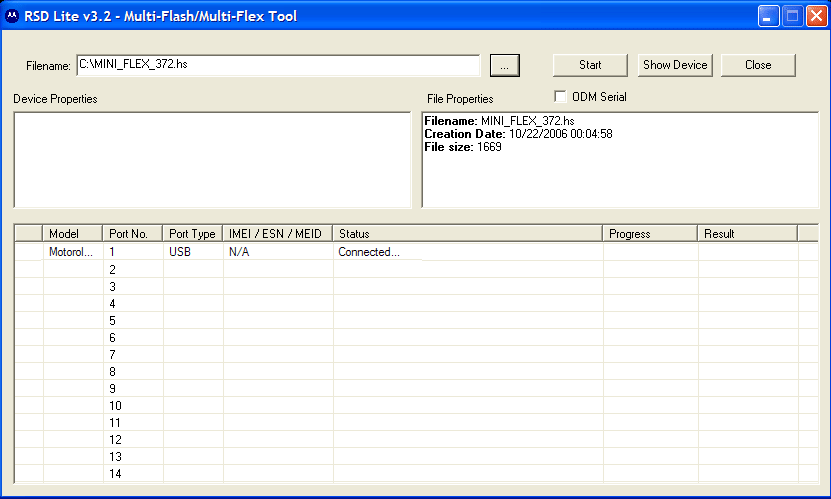Viewport: 831px width, 499px height.
Task: Click the Port Type column header
Action: pos(192,234)
